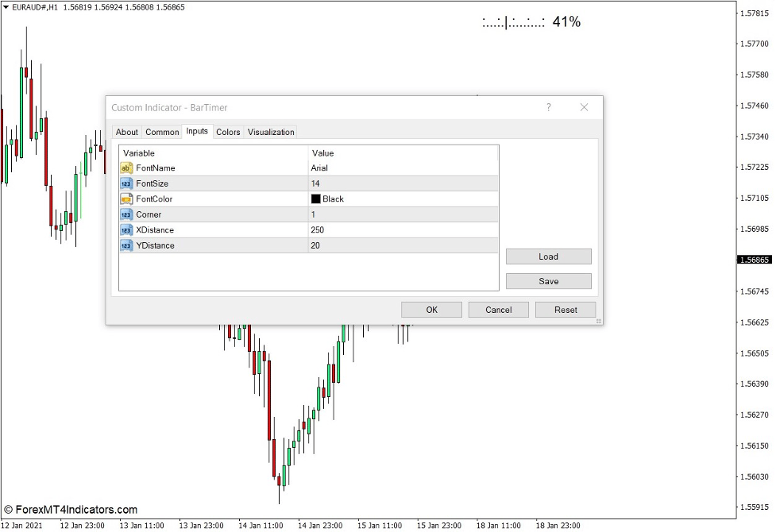776x532 pixels.
Task: Close the BarTimer custom indicator dialog
Action: (584, 107)
